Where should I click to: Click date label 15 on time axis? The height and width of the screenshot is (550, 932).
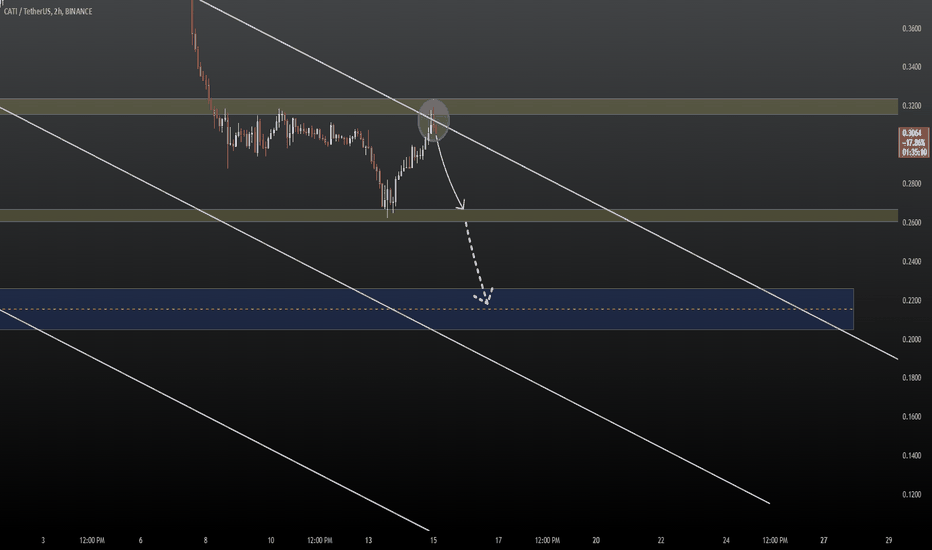433,540
